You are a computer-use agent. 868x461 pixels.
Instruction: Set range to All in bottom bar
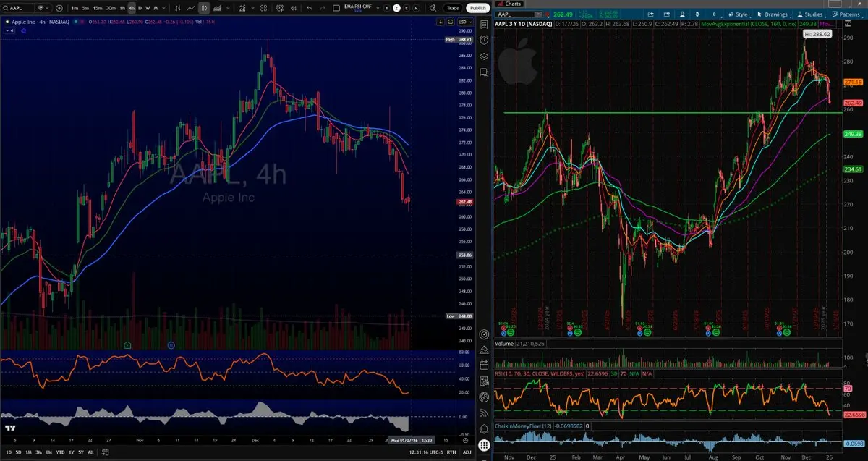90,452
